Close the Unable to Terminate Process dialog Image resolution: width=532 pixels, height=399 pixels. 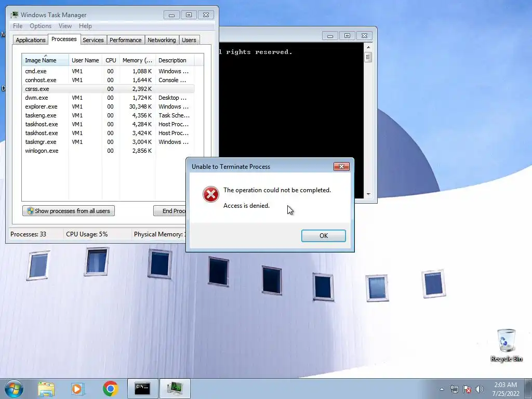point(341,166)
